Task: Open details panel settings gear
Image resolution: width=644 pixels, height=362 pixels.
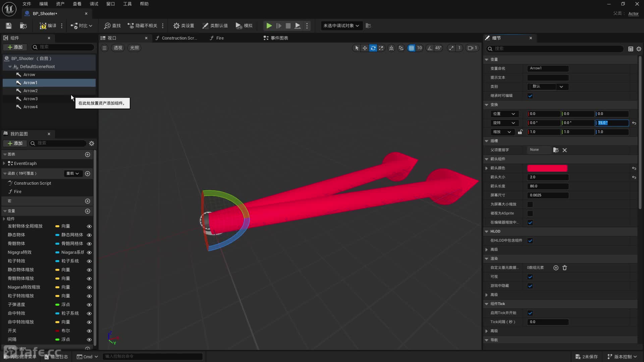Action: pyautogui.click(x=639, y=49)
